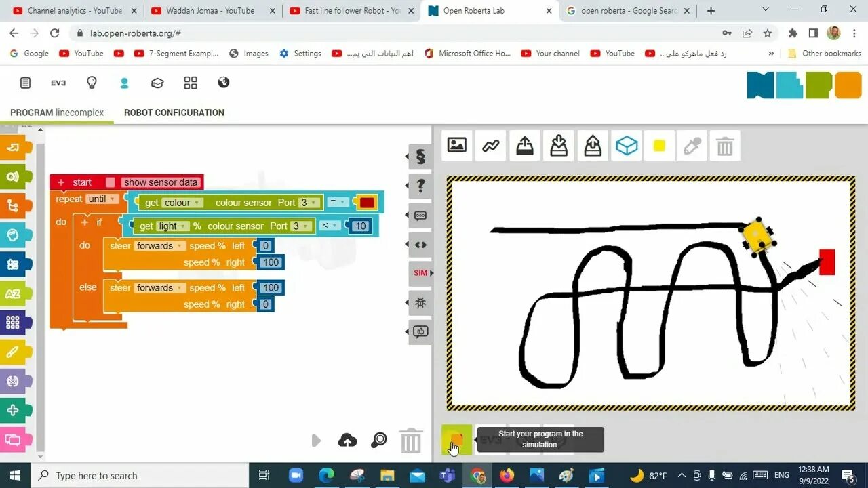This screenshot has height=488, width=868.
Task: Click the yellow colour swatch in simulation toolbar
Action: tap(659, 145)
